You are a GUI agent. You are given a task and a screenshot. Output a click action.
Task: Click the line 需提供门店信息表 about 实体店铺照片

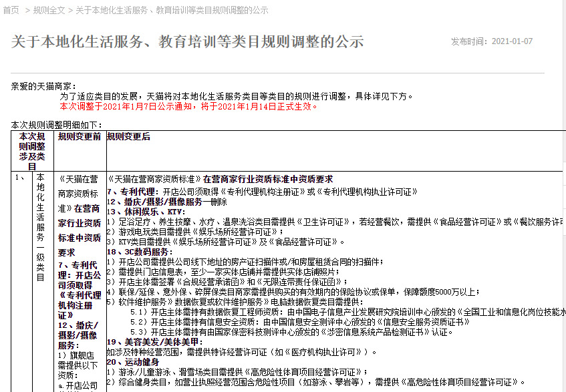pyautogui.click(x=223, y=272)
